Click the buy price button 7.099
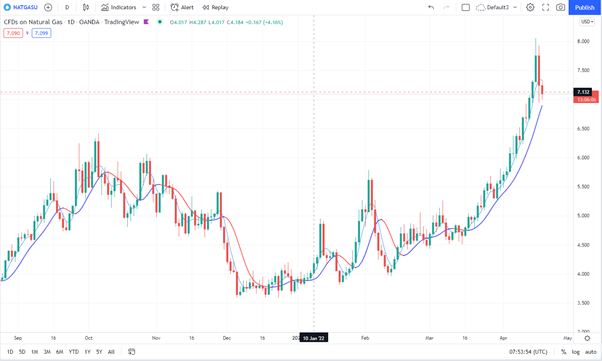The width and height of the screenshot is (602, 361). (41, 33)
